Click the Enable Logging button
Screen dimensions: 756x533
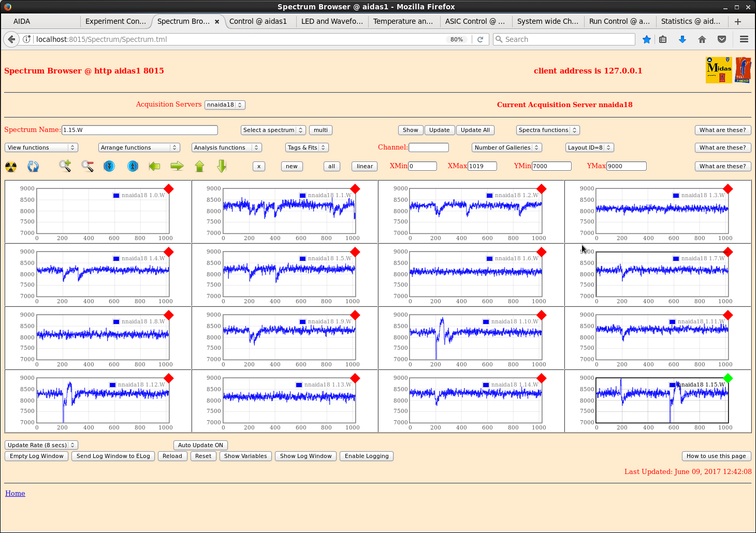(x=367, y=456)
